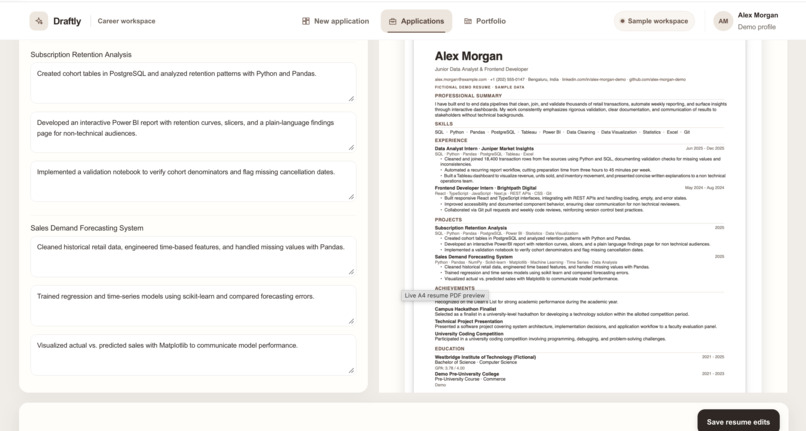Screen dimensions: 806x431
Task: Click the Applications briefcase icon
Action: pyautogui.click(x=393, y=21)
